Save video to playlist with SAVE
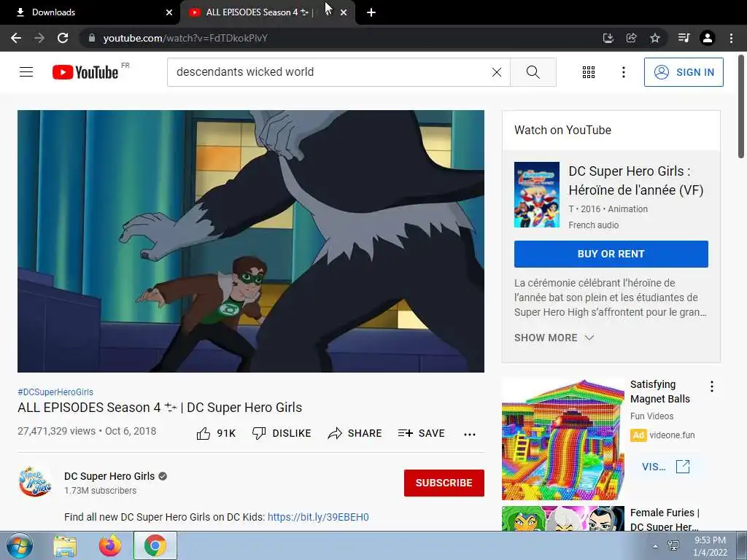 coord(421,433)
